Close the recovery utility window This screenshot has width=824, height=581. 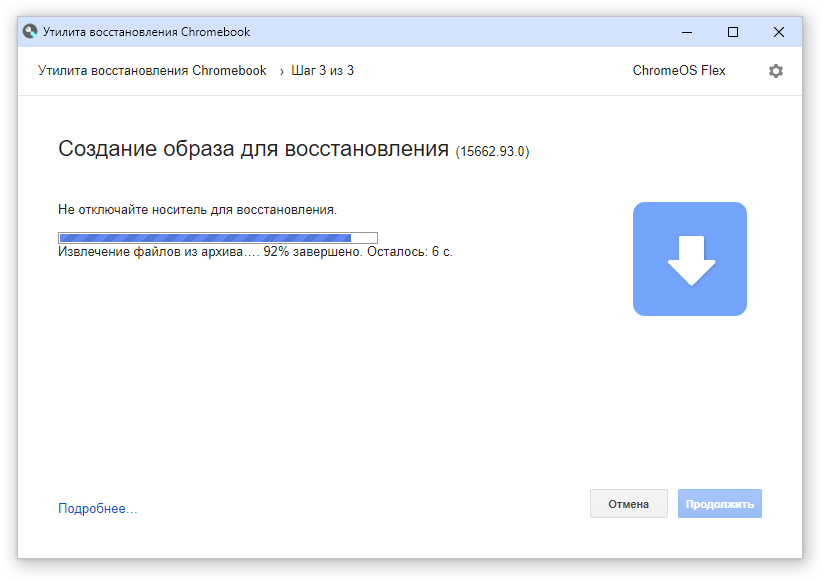point(779,32)
